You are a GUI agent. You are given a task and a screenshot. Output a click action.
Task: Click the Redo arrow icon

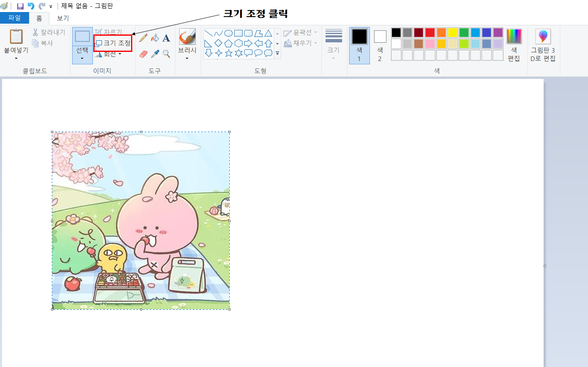tap(42, 6)
